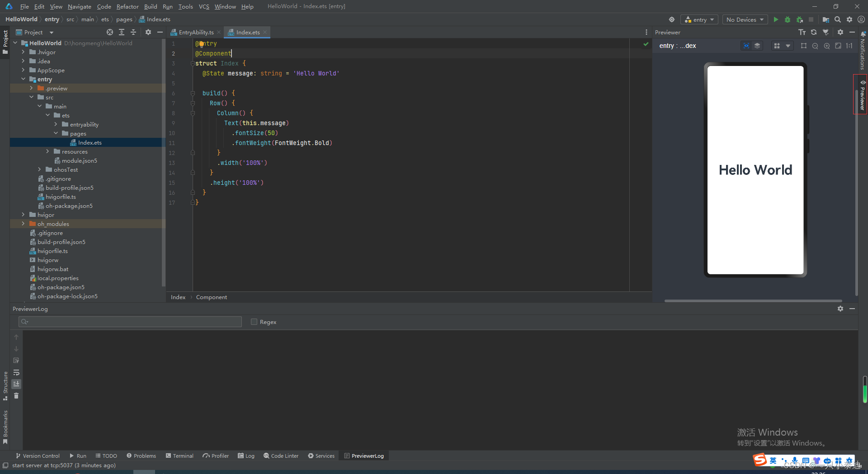
Task: Open the Refactor menu
Action: 127,6
